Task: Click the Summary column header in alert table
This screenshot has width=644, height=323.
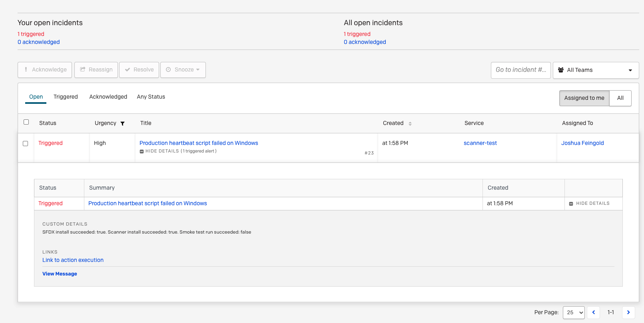Action: [102, 188]
